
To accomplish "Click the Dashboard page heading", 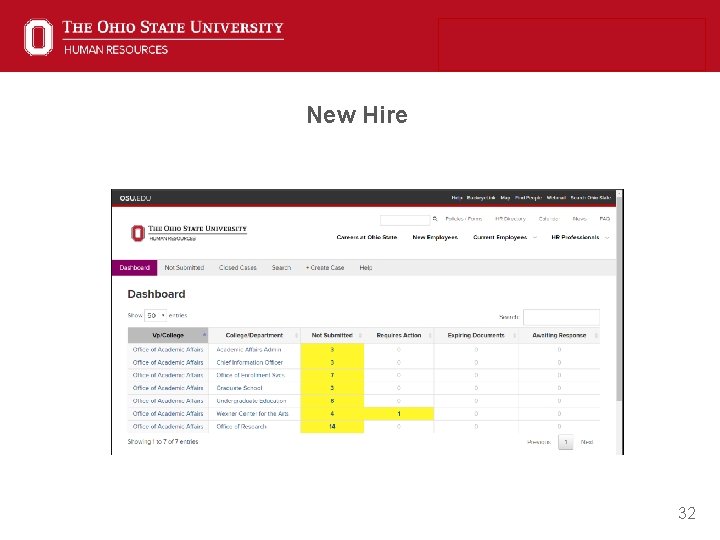I will pos(157,294).
